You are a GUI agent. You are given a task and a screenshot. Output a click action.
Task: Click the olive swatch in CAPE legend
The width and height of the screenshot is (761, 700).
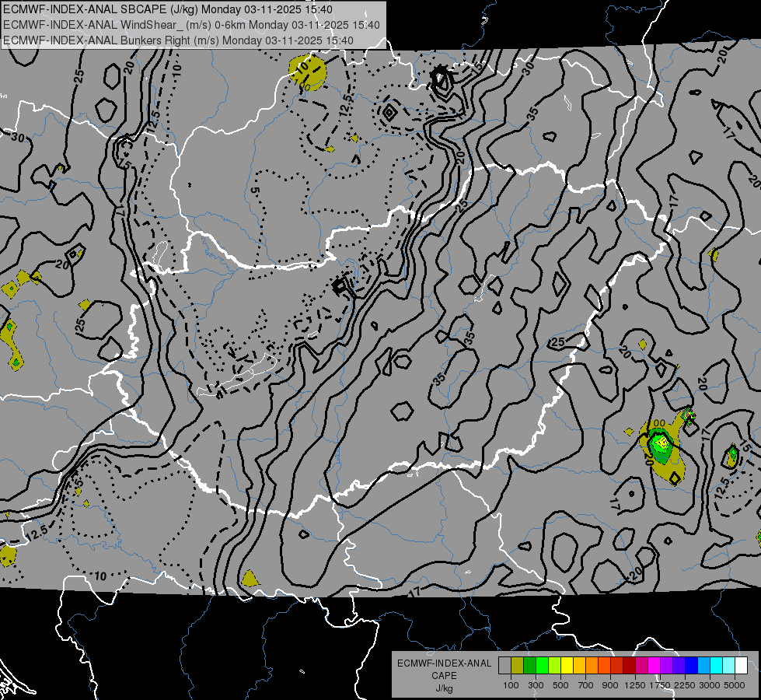518,666
